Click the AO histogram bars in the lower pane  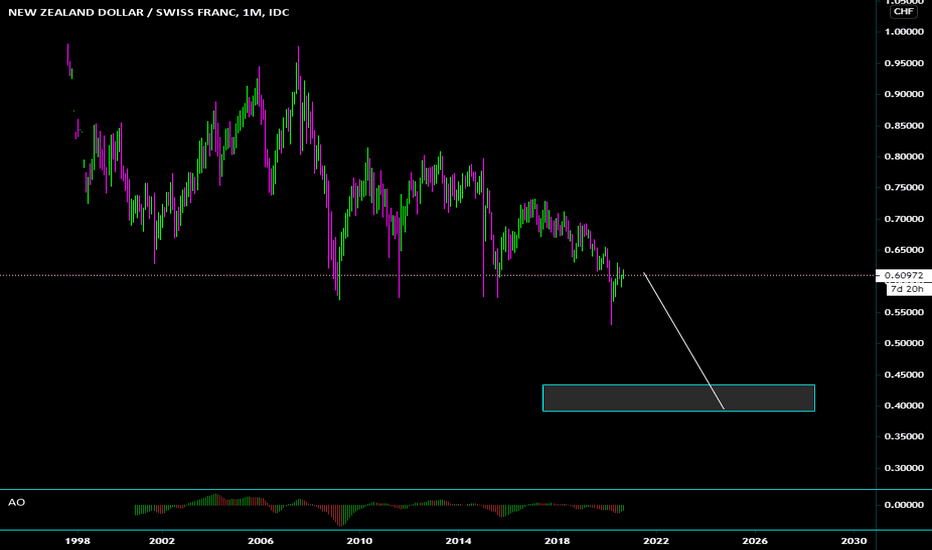click(379, 510)
